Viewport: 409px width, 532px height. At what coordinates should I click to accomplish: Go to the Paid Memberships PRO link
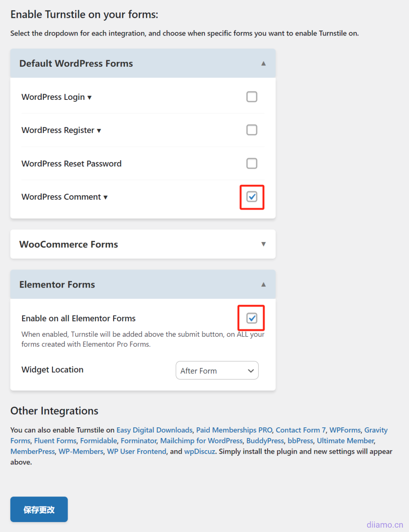pyautogui.click(x=234, y=430)
